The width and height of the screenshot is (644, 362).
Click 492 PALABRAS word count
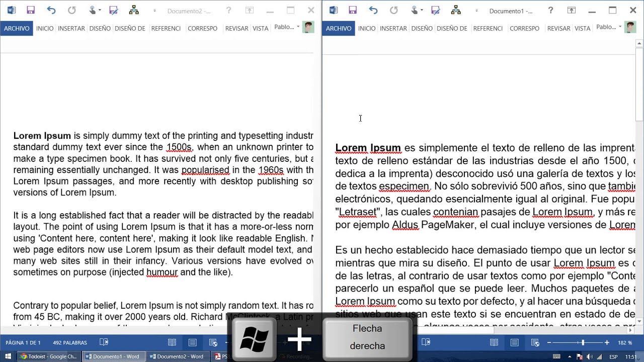tap(70, 343)
